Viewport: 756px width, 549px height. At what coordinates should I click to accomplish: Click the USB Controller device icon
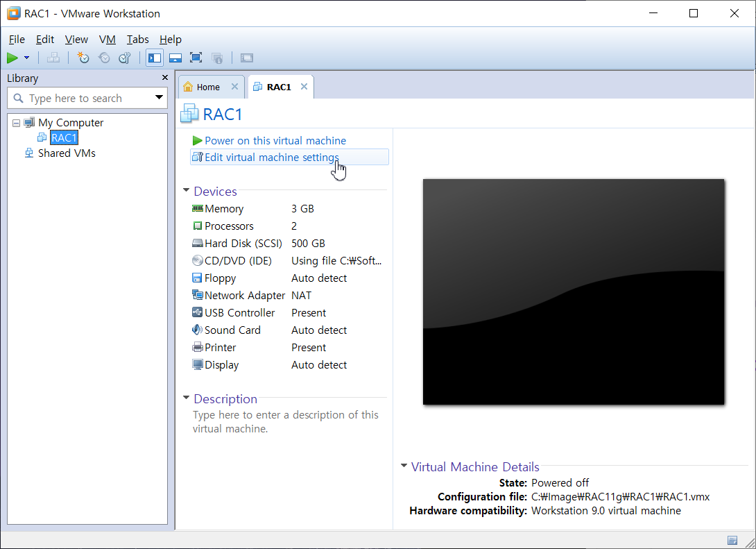tap(197, 312)
